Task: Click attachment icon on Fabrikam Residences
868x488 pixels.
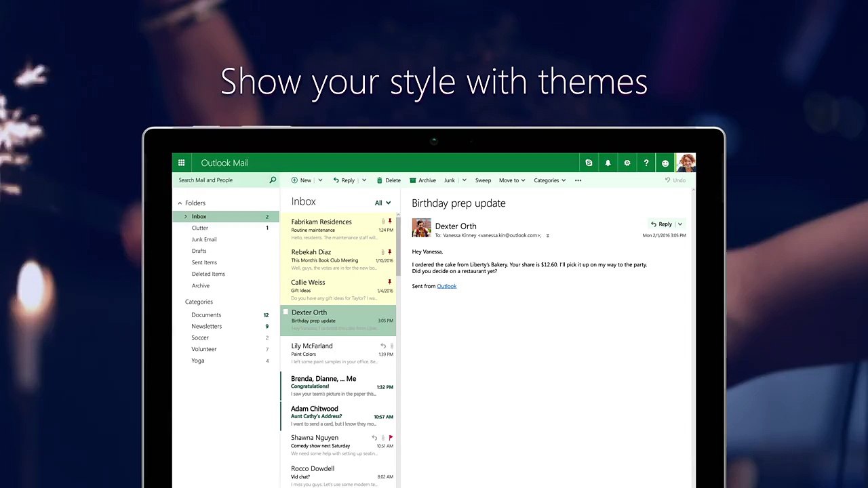Action: point(383,222)
